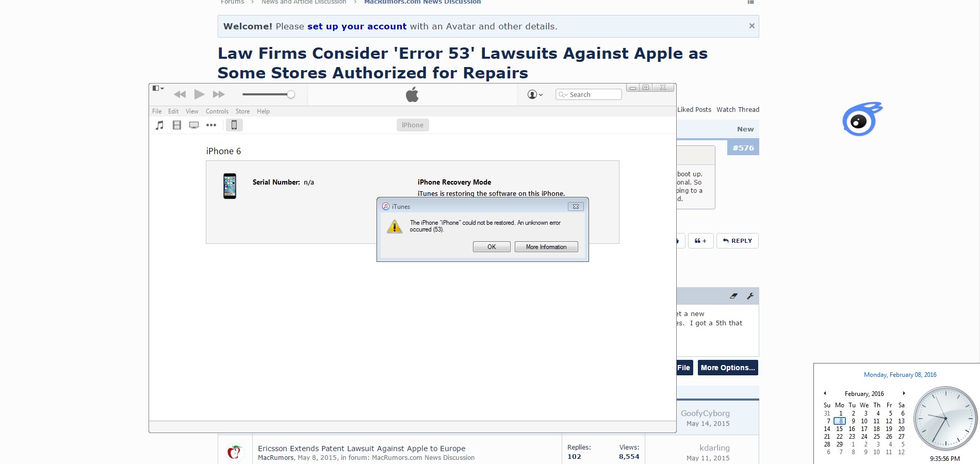Viewport: 980px width, 464px height.
Task: Select February 24 in the calendar
Action: [x=864, y=437]
